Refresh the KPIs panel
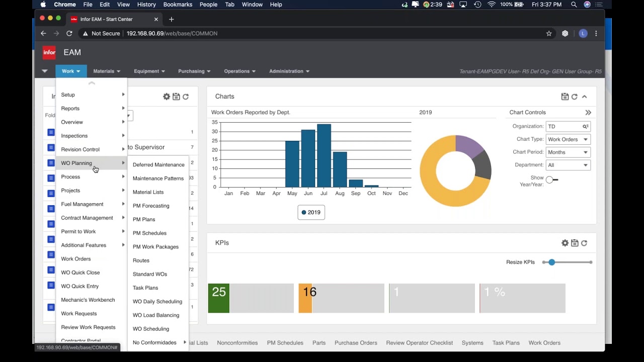The image size is (644, 362). 584,243
